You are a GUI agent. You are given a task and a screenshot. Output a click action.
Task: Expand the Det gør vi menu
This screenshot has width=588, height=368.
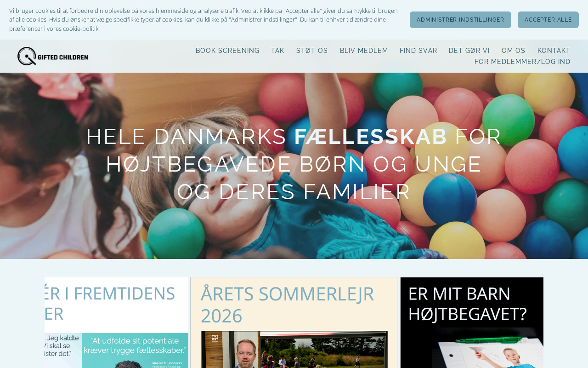tap(469, 51)
